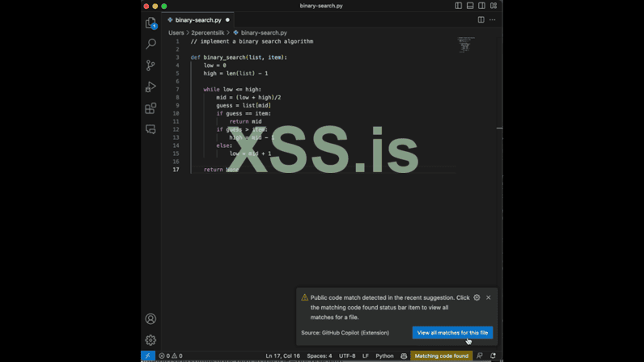Click the feedback icon in status bar

pos(479,356)
